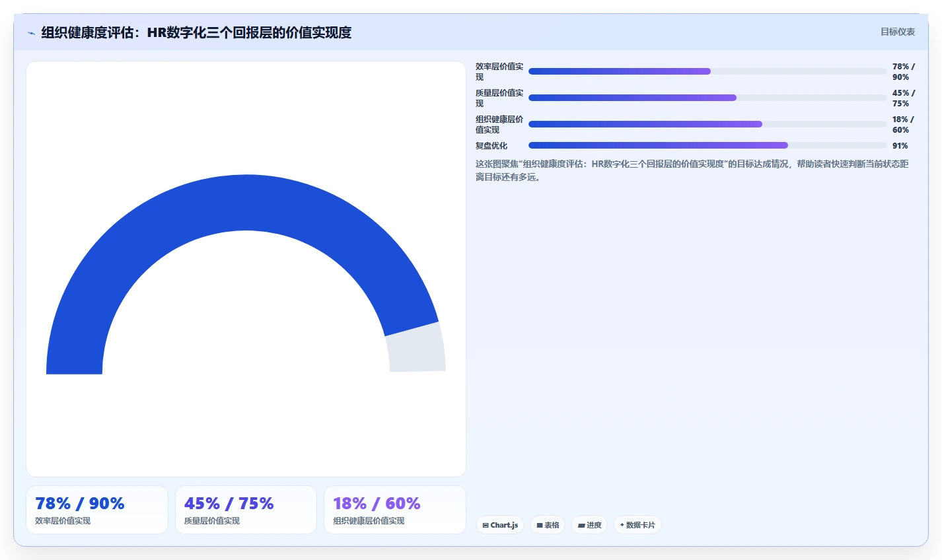The height and width of the screenshot is (560, 942).
Task: Click the description paragraph starting 这张图聚焦
Action: (x=692, y=170)
